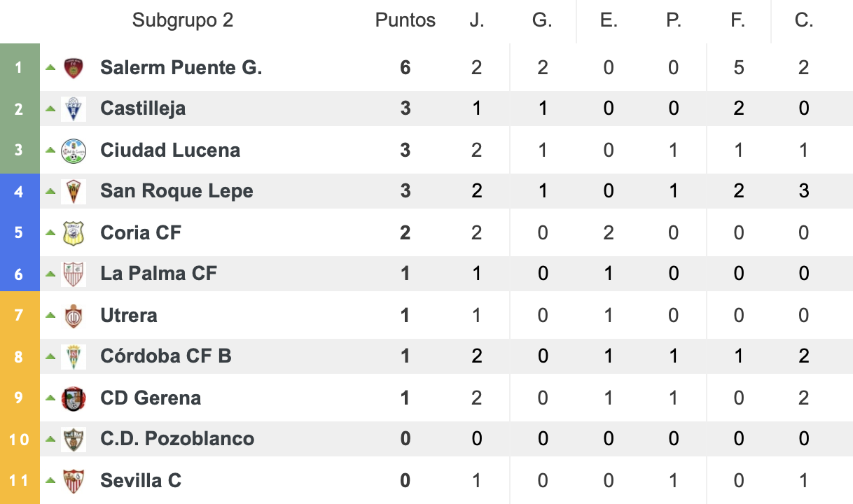
Task: Click the green position 1 badge
Action: pyautogui.click(x=20, y=68)
